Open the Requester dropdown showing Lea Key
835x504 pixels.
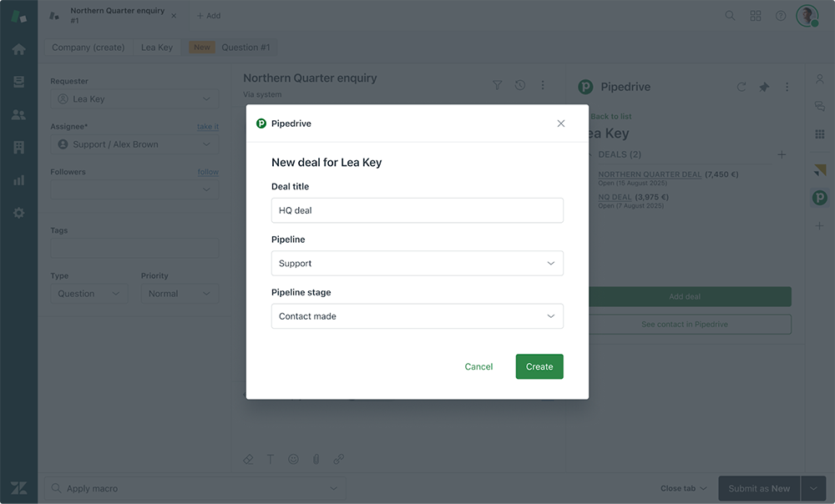point(134,99)
